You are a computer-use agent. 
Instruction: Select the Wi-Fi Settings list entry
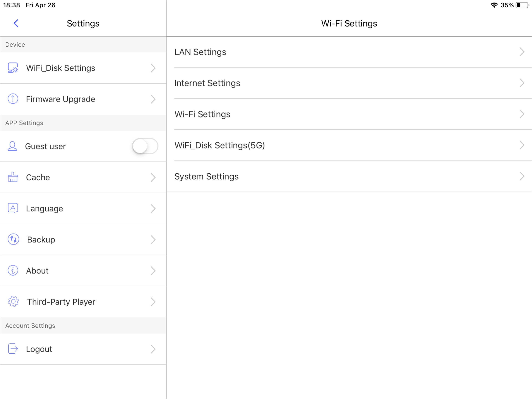(x=349, y=114)
